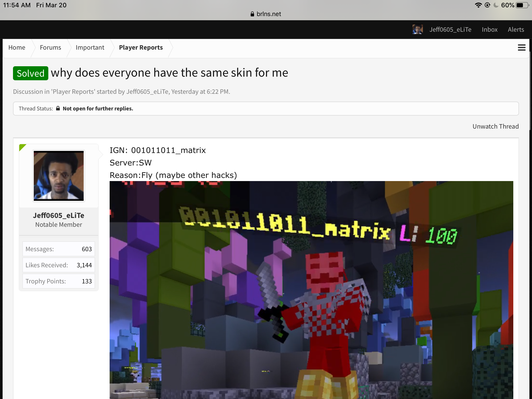Open the Inbox popup
Viewport: 532px width, 399px height.
coord(490,30)
